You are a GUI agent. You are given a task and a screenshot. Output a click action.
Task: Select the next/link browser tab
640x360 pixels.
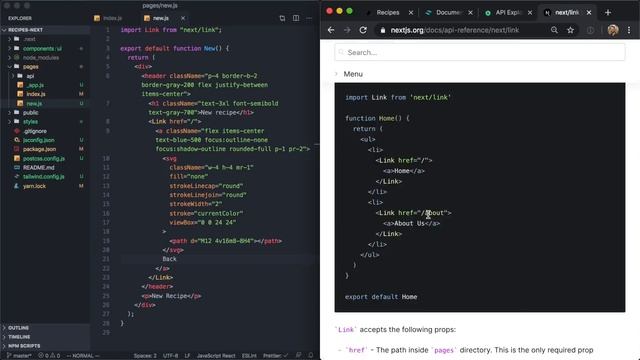click(567, 13)
